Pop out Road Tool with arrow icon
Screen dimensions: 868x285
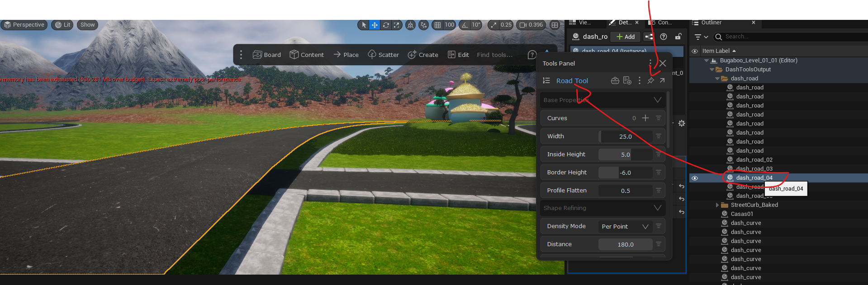click(662, 80)
